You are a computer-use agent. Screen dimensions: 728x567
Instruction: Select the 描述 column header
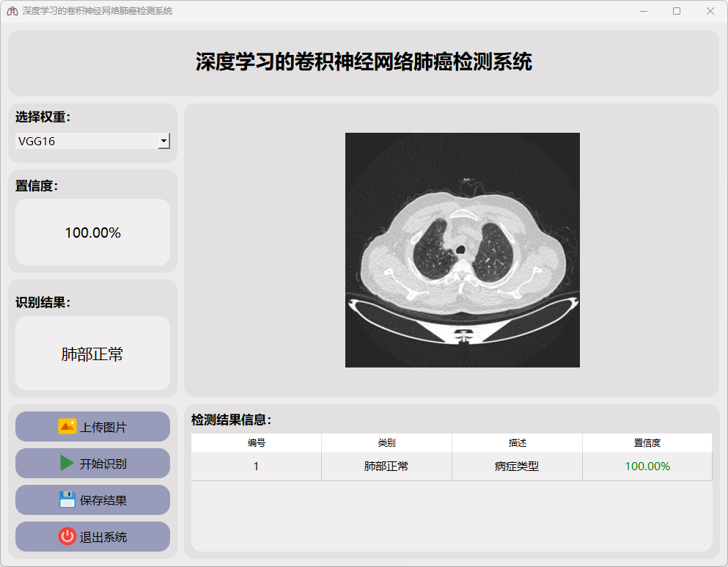pyautogui.click(x=517, y=443)
